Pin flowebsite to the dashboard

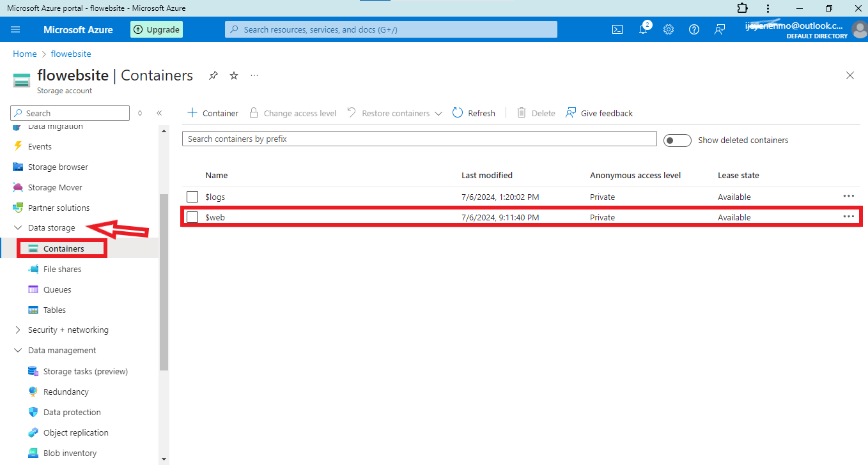pos(213,75)
